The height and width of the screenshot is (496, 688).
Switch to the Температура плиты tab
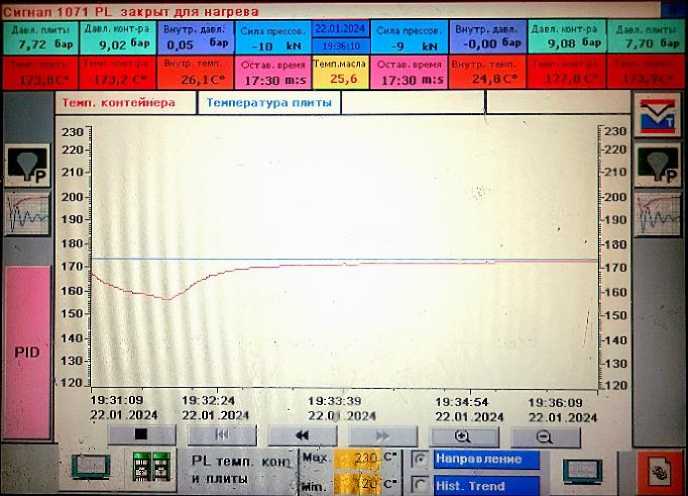click(x=269, y=104)
